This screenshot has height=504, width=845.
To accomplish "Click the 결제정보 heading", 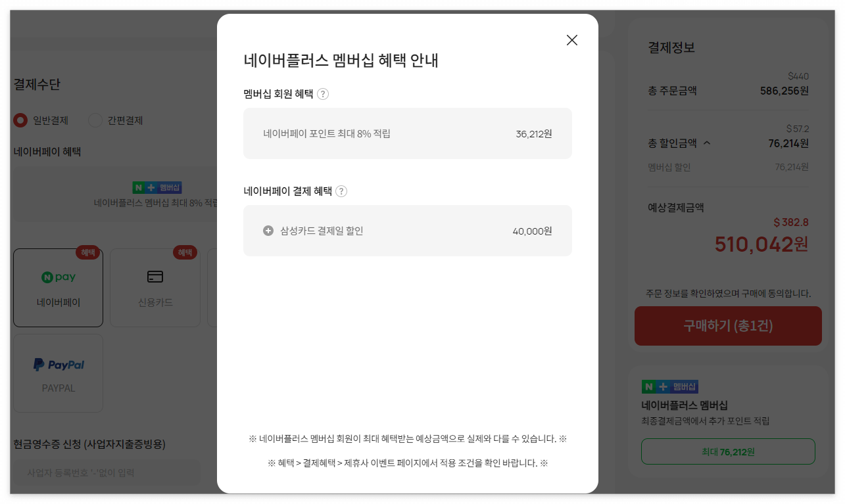I will 671,47.
